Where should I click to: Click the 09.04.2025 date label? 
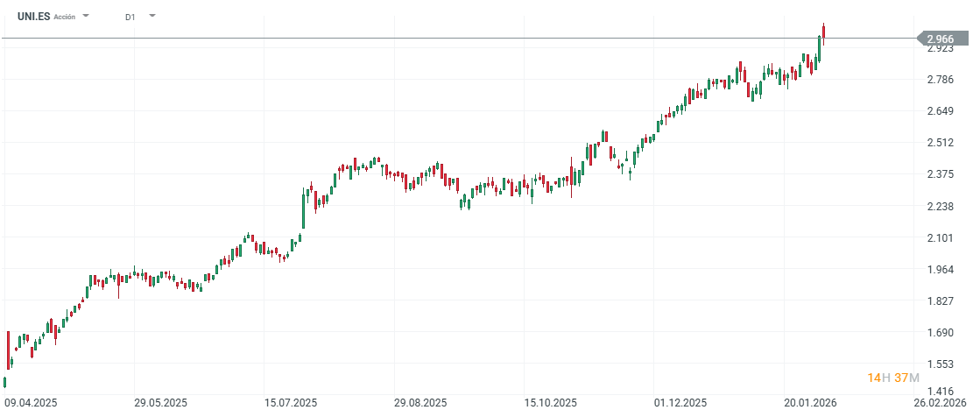tap(32, 403)
